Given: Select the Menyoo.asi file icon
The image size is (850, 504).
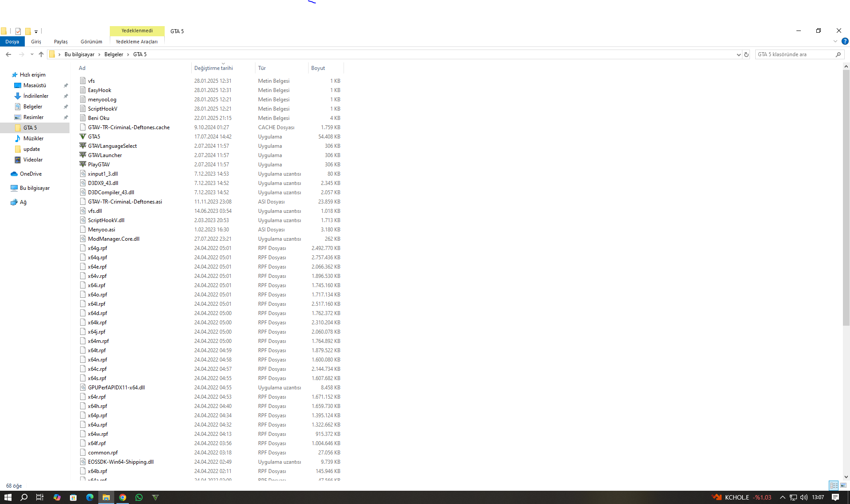Looking at the screenshot, I should point(83,230).
